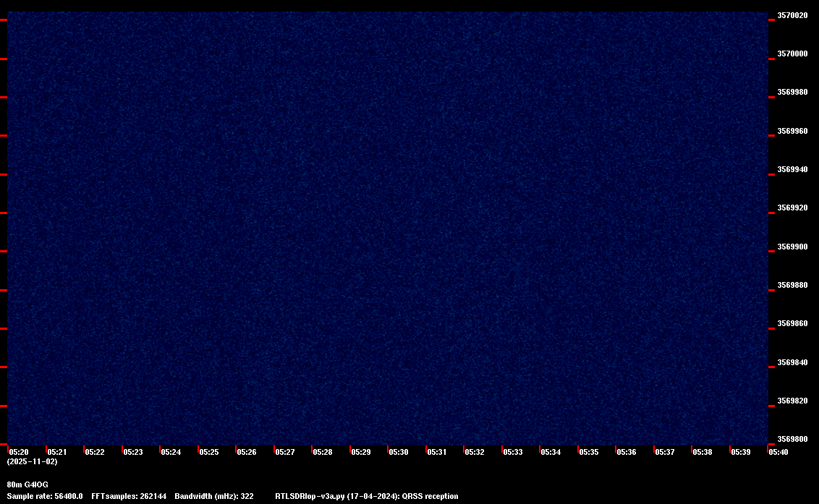Click the 05:29 time axis label
This screenshot has width=819, height=504.
[361, 452]
